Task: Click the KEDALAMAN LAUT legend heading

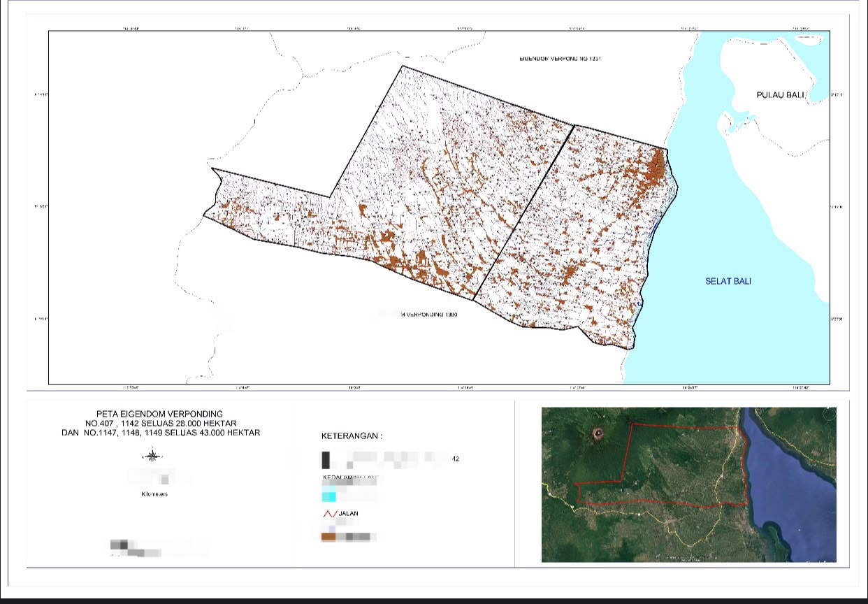Action: (351, 480)
